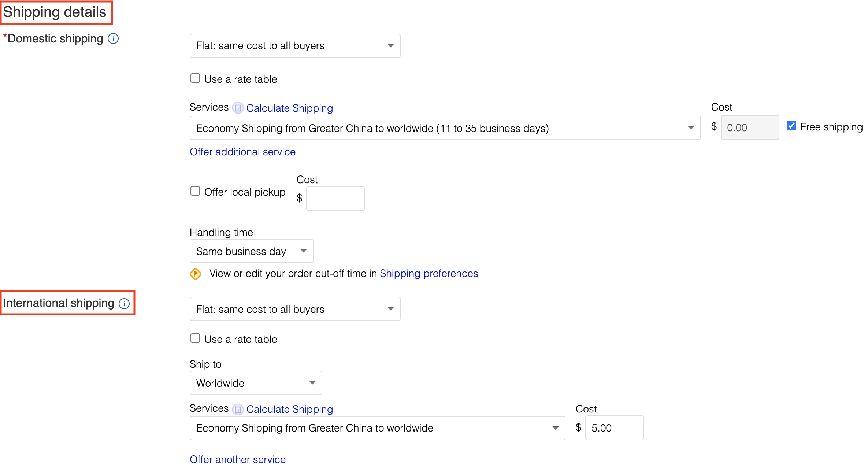This screenshot has width=868, height=474.
Task: Click the International shipping info icon
Action: 124,303
